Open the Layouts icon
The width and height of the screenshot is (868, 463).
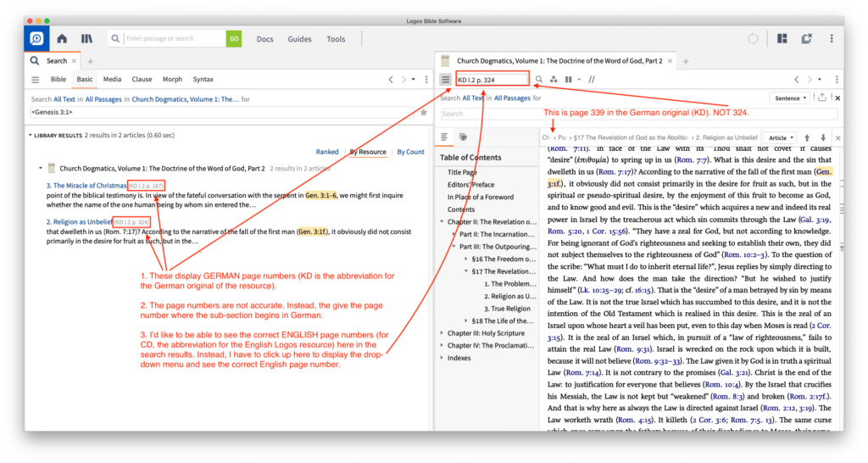[782, 39]
